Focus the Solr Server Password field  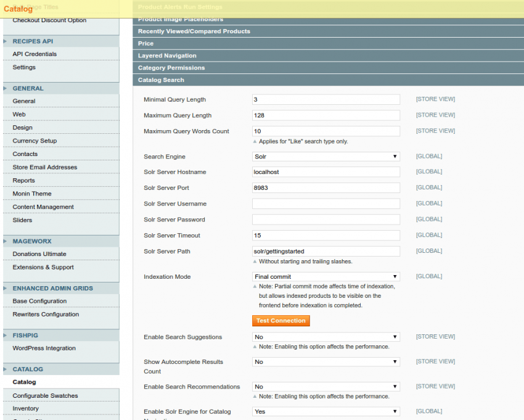click(326, 220)
